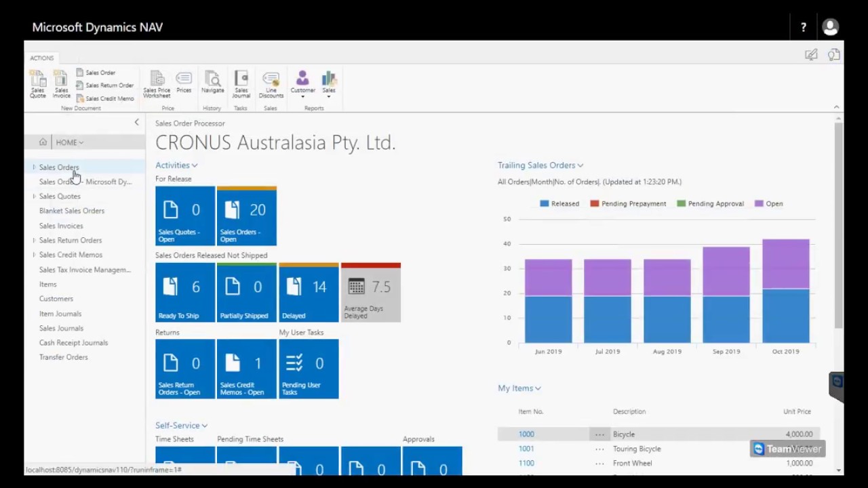Open the Sales Journal task
Image resolution: width=868 pixels, height=488 pixels.
241,85
